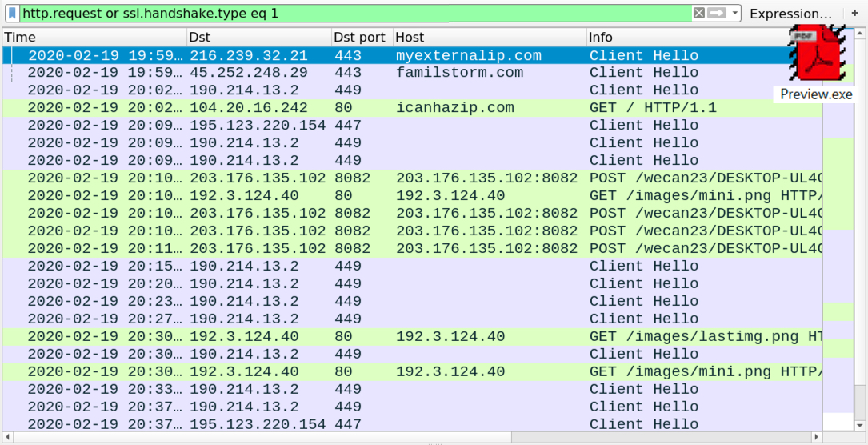868x445 pixels.
Task: Click the filter bookmark icon
Action: (12, 14)
